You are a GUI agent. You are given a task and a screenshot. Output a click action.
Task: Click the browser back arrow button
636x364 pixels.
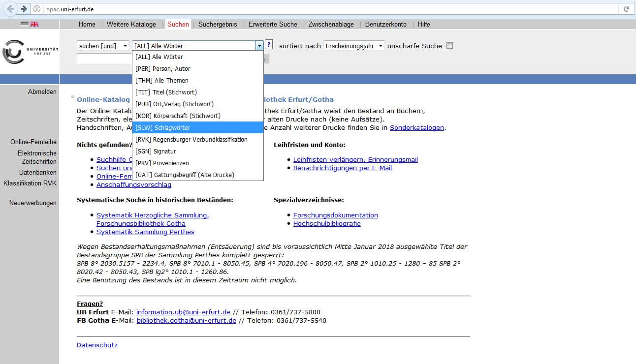point(10,9)
